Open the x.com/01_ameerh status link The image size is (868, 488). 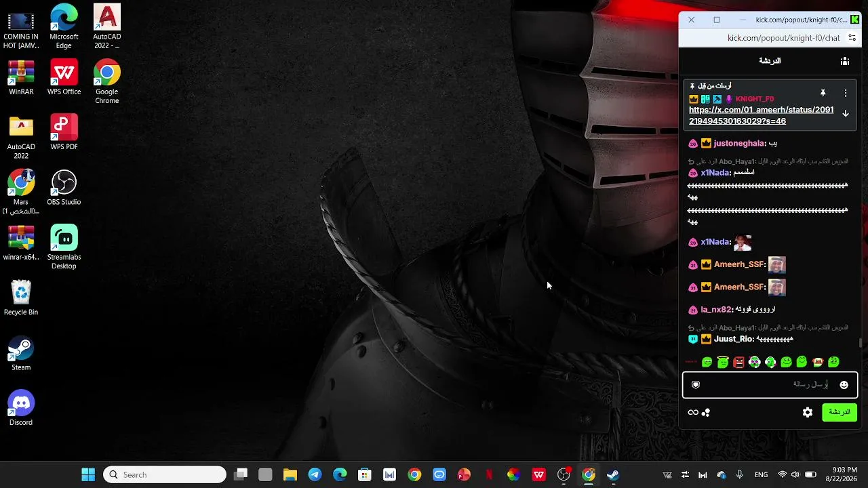(x=761, y=115)
